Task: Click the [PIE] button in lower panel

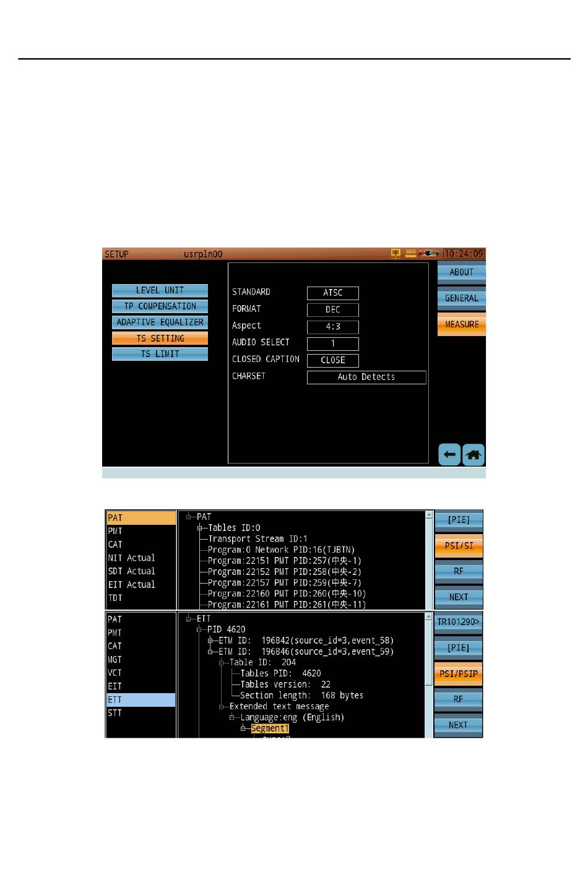Action: [459, 648]
